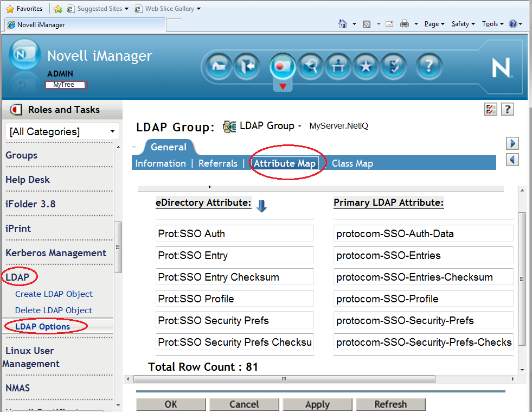532x412 pixels.
Task: Expand the NMAS role
Action: (18, 388)
